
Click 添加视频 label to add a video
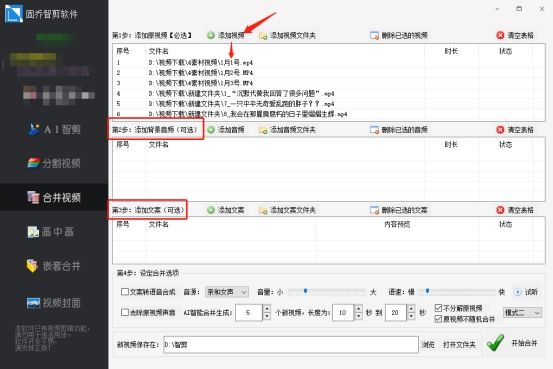click(x=231, y=35)
